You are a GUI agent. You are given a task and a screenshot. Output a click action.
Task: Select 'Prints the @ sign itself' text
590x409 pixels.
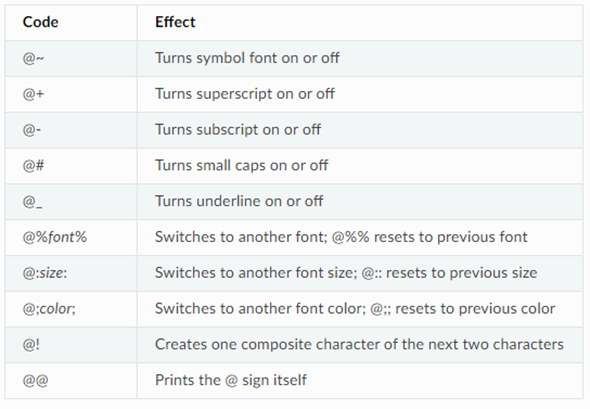[231, 380]
